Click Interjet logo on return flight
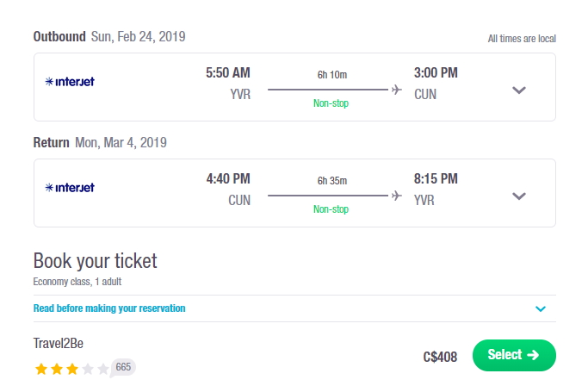Image resolution: width=588 pixels, height=386 pixels. [70, 187]
